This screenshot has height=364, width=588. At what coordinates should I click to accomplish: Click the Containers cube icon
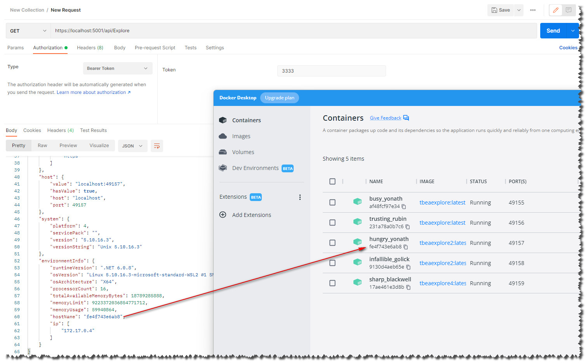click(223, 120)
